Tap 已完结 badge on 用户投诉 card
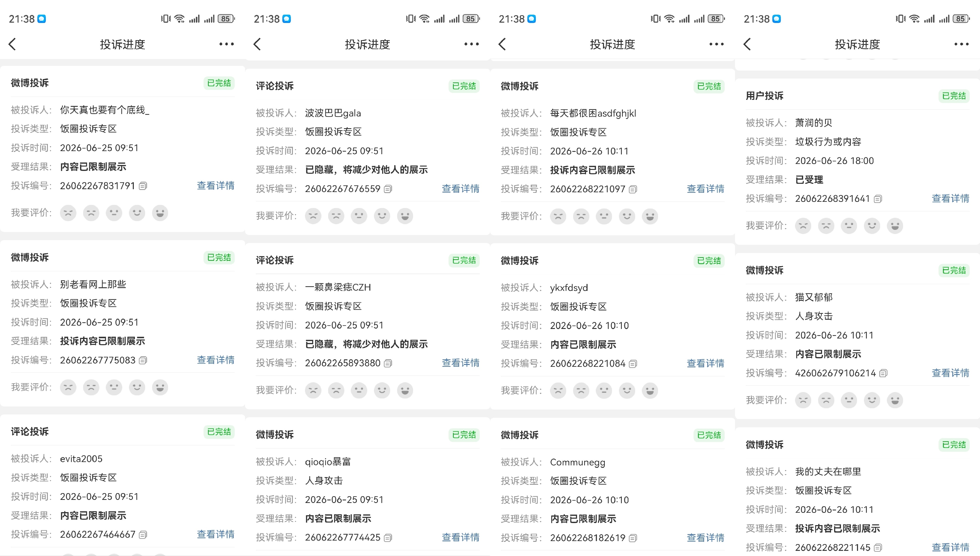The image size is (980, 556). [x=954, y=96]
